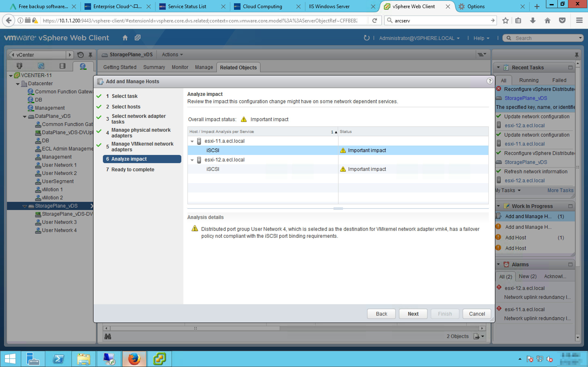Screen dimensions: 588x367
Task: Pin the Recent Tasks side panel
Action: point(577,55)
